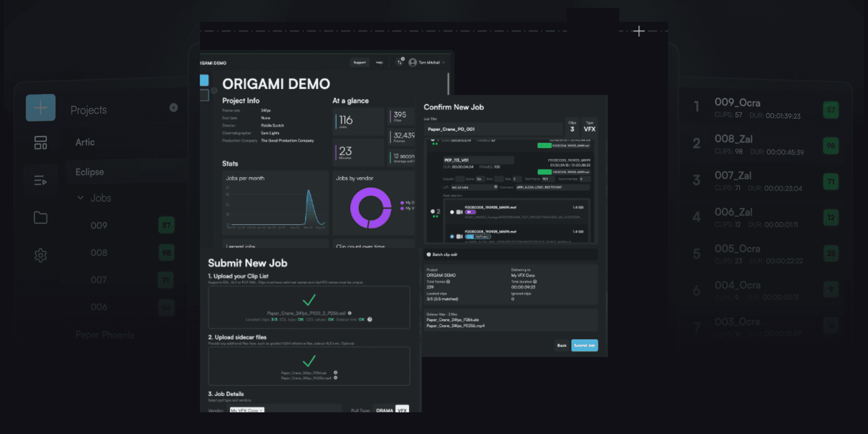Click the 23 Minutes stat card

tap(358, 152)
